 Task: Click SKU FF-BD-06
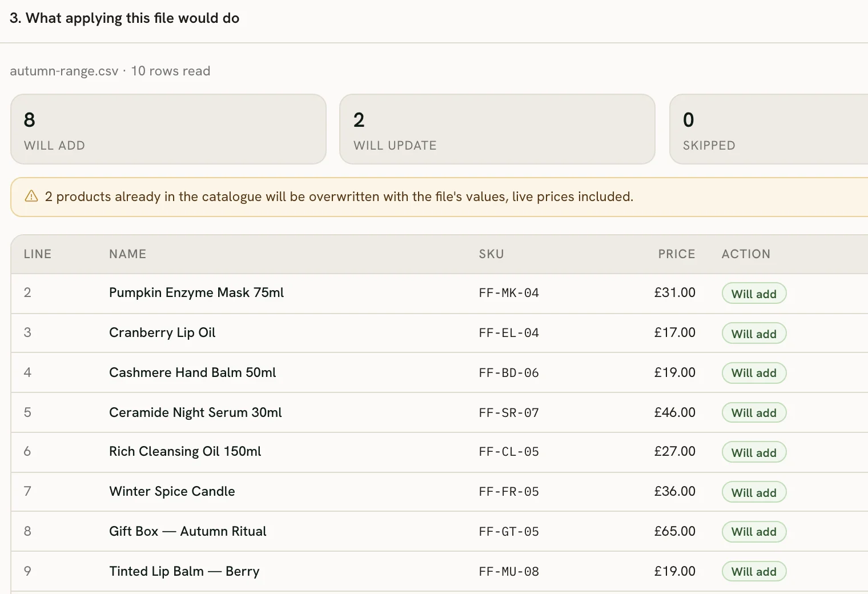point(509,373)
